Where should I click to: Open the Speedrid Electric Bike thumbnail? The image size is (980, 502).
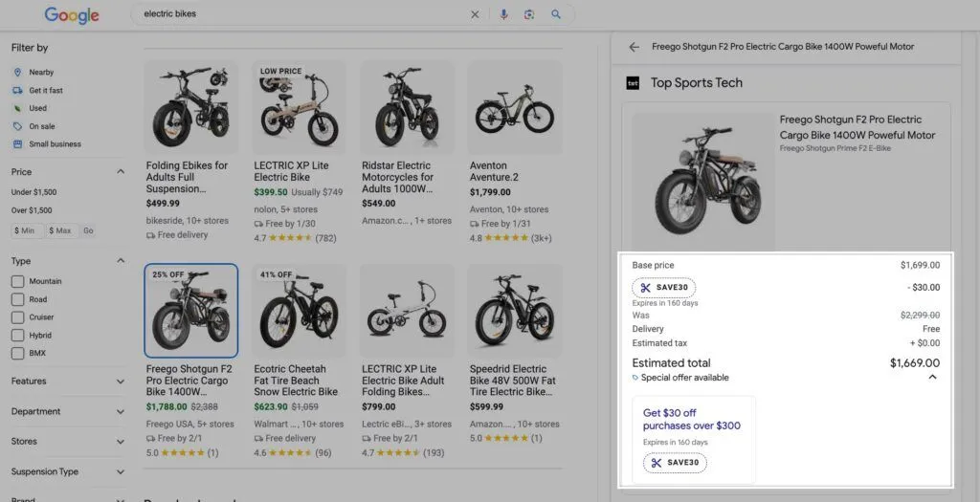515,311
